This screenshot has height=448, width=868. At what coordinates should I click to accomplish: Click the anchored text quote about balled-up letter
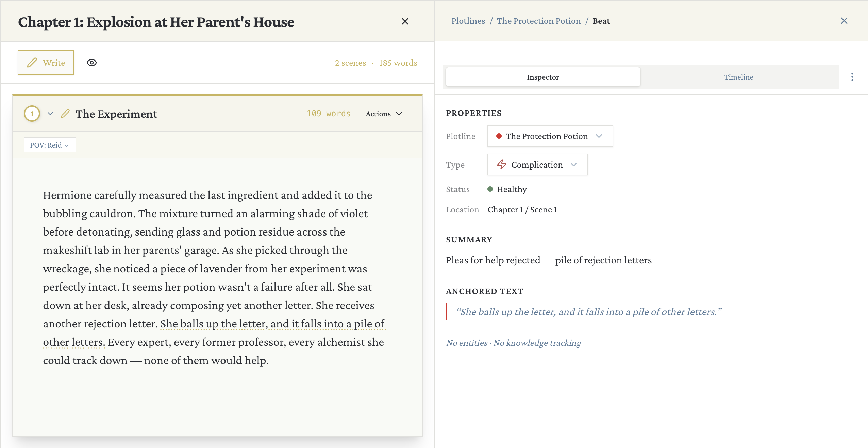coord(589,311)
